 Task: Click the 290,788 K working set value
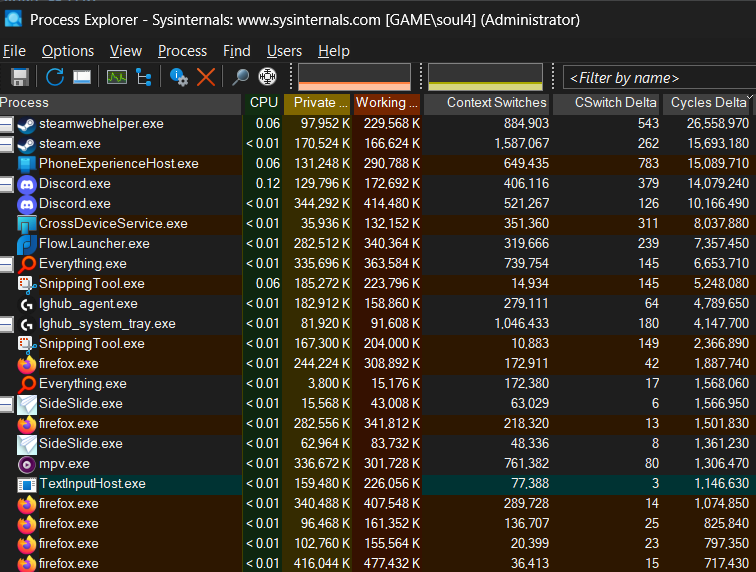click(x=392, y=163)
